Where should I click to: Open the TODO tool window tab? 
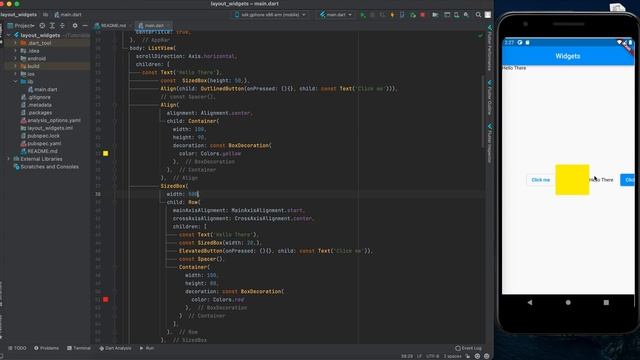point(17,348)
